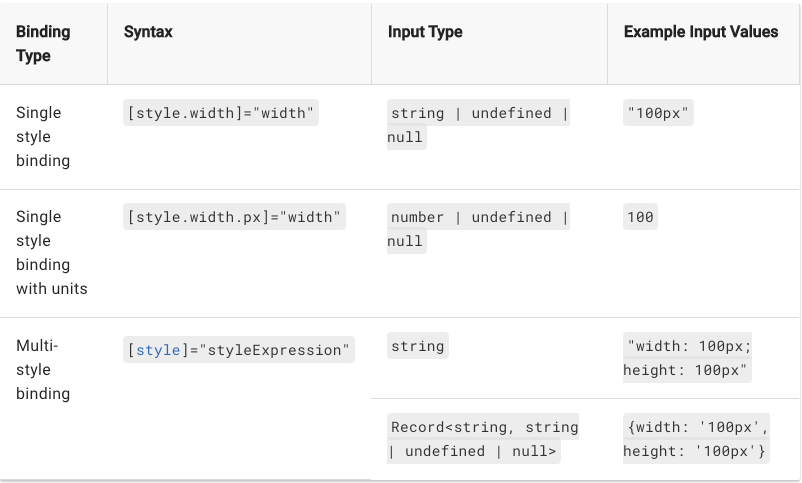Click the [style.width]="width" code snippet
The height and width of the screenshot is (483, 802).
pos(221,113)
